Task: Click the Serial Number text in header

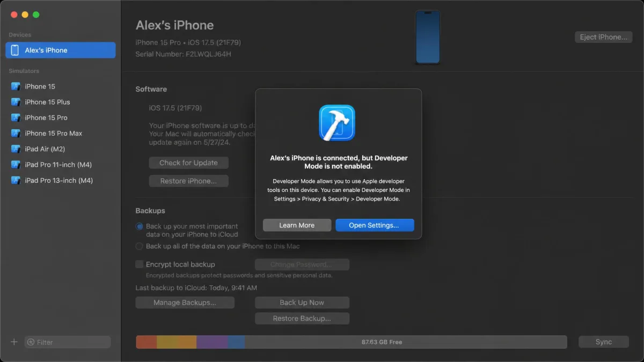Action: pyautogui.click(x=184, y=54)
